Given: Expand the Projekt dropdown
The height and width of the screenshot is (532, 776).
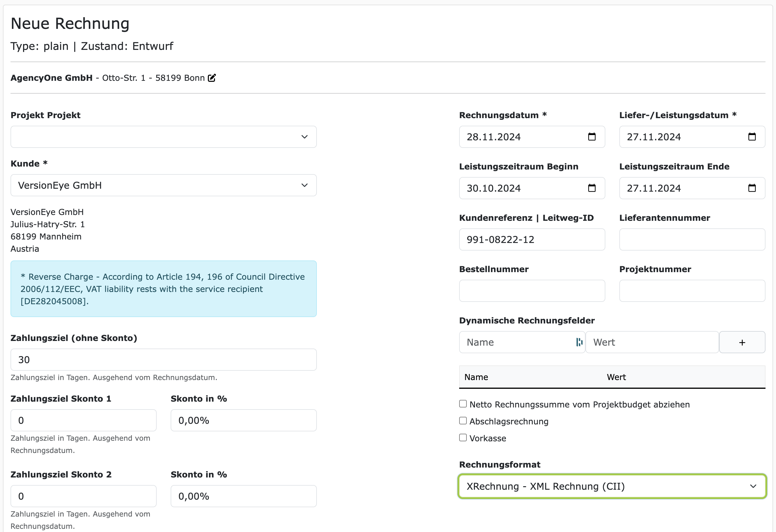Looking at the screenshot, I should pyautogui.click(x=163, y=137).
